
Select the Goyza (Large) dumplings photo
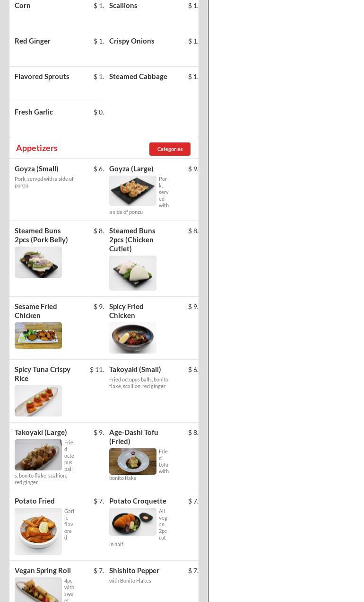pos(133,191)
